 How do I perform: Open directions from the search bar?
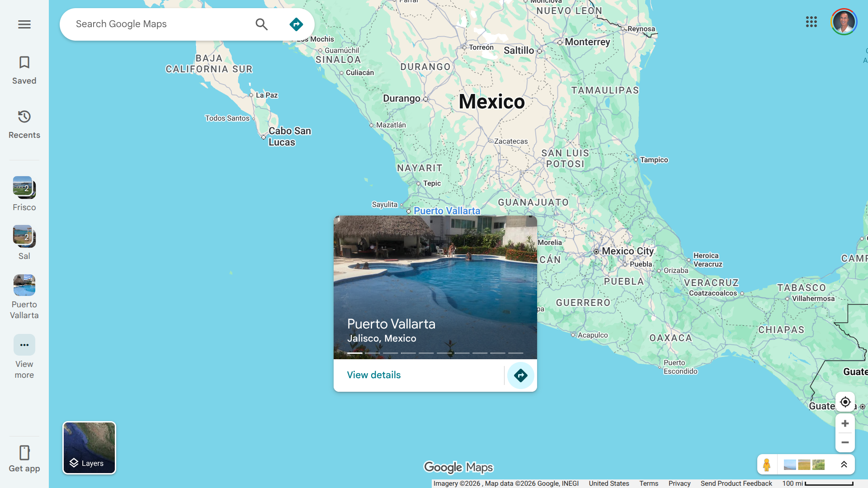click(296, 24)
